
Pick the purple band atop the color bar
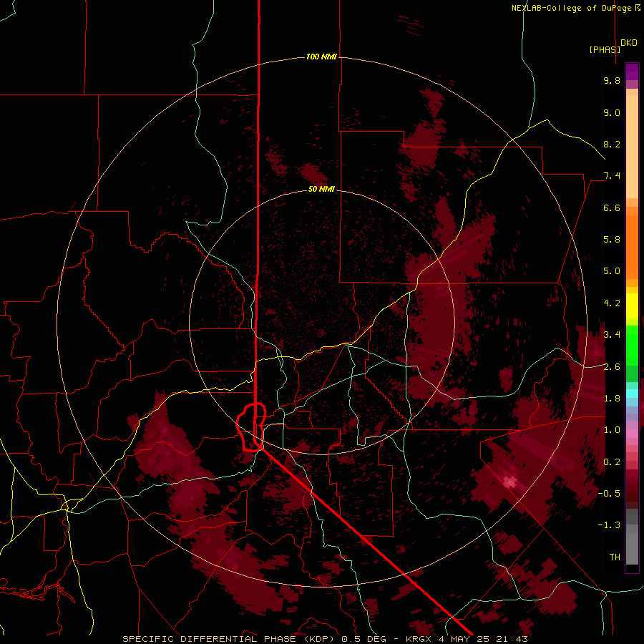click(x=632, y=72)
